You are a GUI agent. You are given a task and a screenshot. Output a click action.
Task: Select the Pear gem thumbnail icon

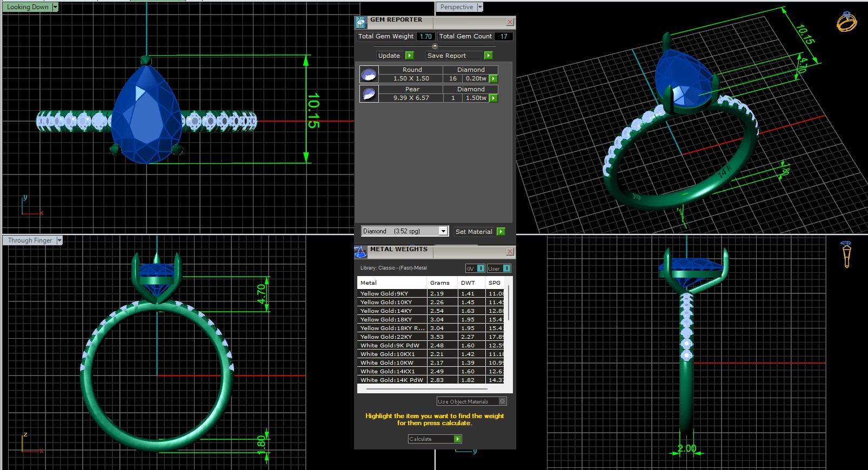(369, 93)
